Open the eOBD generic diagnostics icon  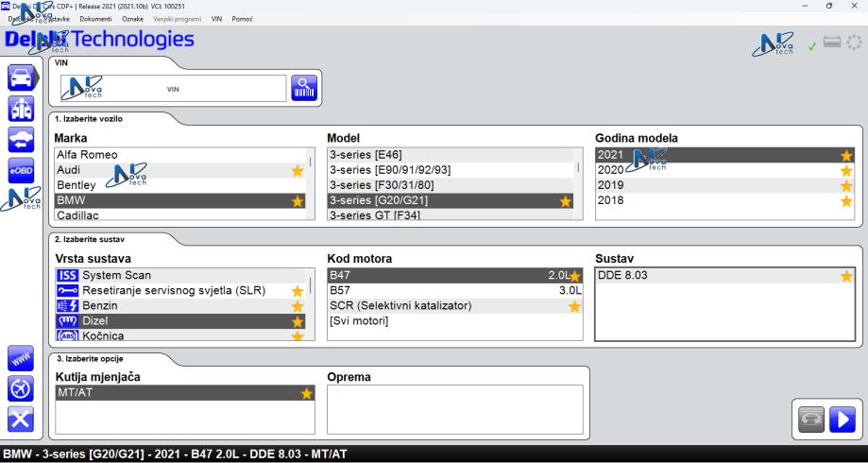tap(21, 171)
